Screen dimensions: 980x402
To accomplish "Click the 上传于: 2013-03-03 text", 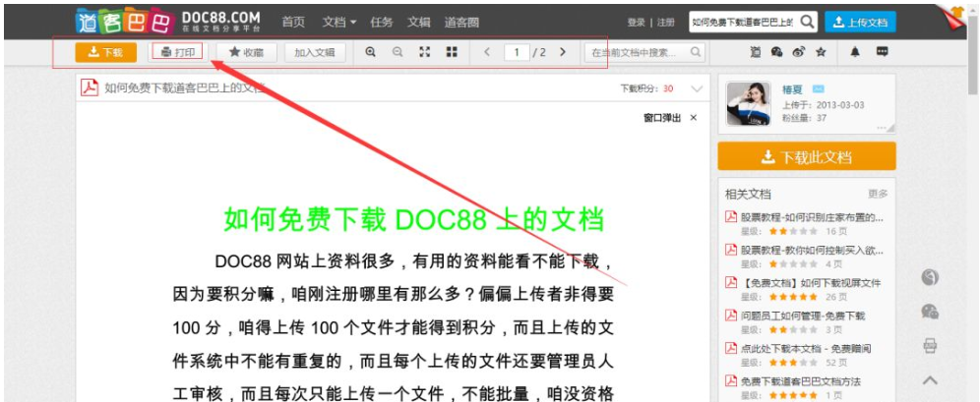I will 824,105.
